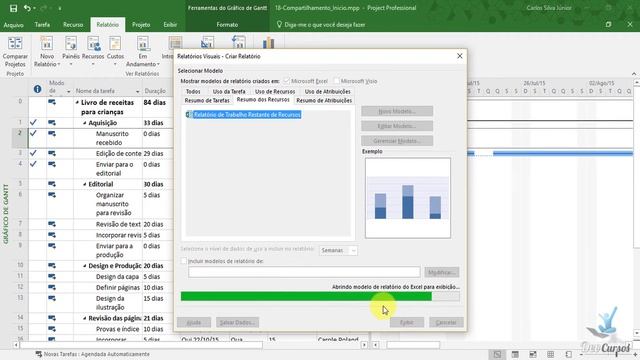The image size is (640, 360).
Task: Click the Exemplo chart preview thumbnail
Action: (408, 198)
